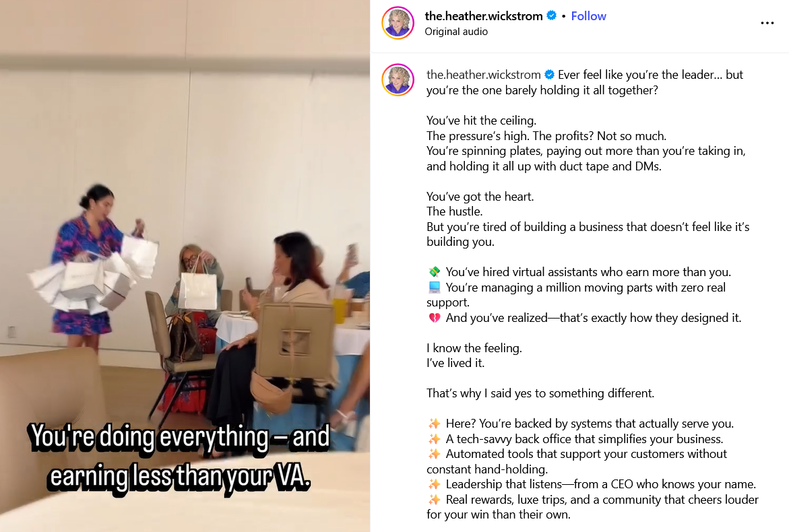The height and width of the screenshot is (532, 789).
Task: Click the sparkle emoji before "Automated tools"
Action: (x=434, y=454)
